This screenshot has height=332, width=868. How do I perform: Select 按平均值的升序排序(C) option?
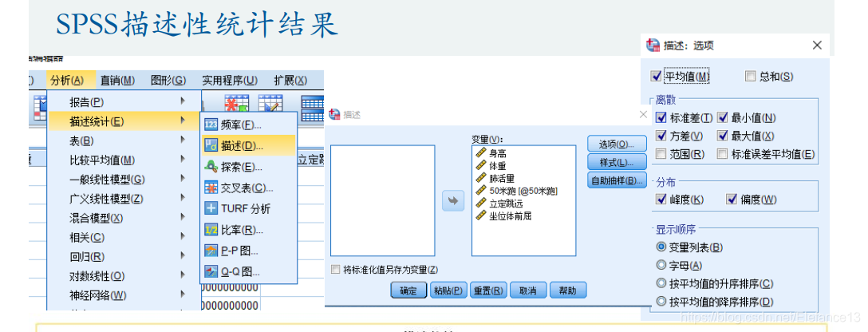tap(661, 283)
